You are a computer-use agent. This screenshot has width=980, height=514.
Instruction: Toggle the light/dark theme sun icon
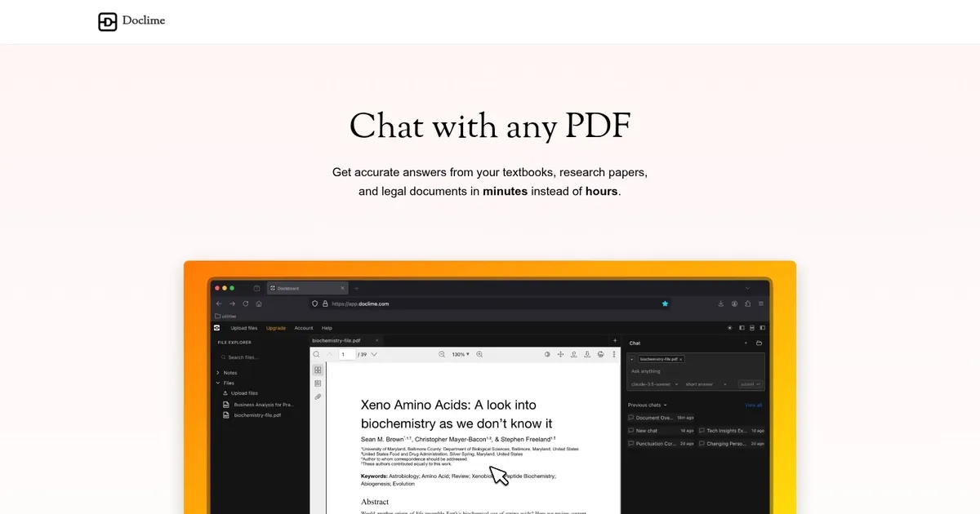(730, 328)
